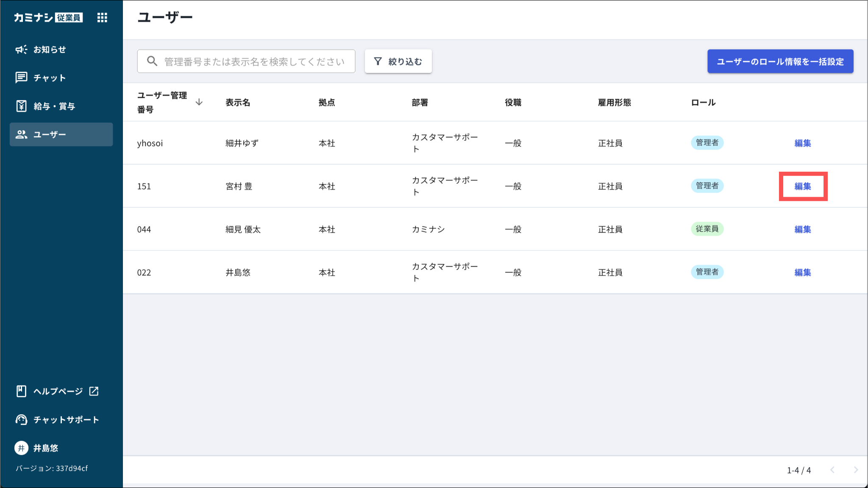Image resolution: width=868 pixels, height=488 pixels.
Task: Focus the 管理番号または表示名 search field
Action: click(x=254, y=61)
